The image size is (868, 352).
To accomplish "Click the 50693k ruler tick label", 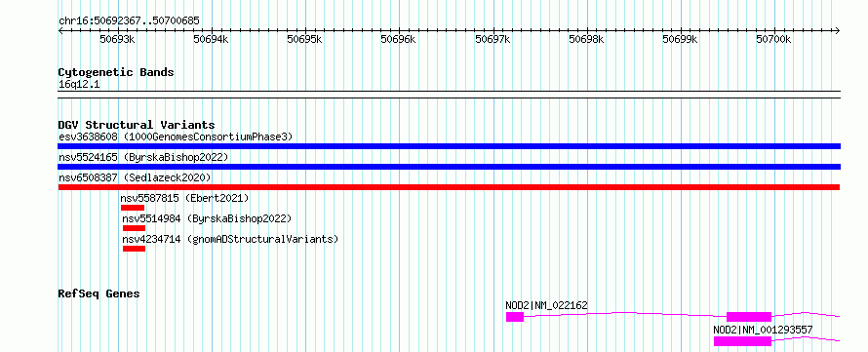I will coord(117,39).
